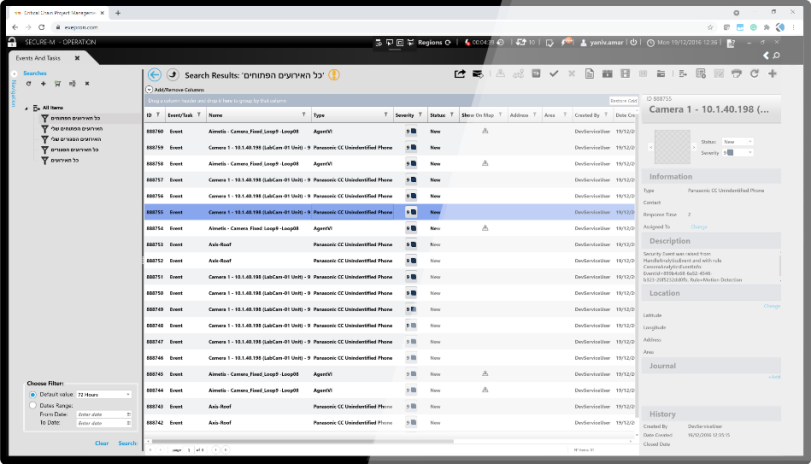Click Change link under Assigned To

pyautogui.click(x=698, y=227)
